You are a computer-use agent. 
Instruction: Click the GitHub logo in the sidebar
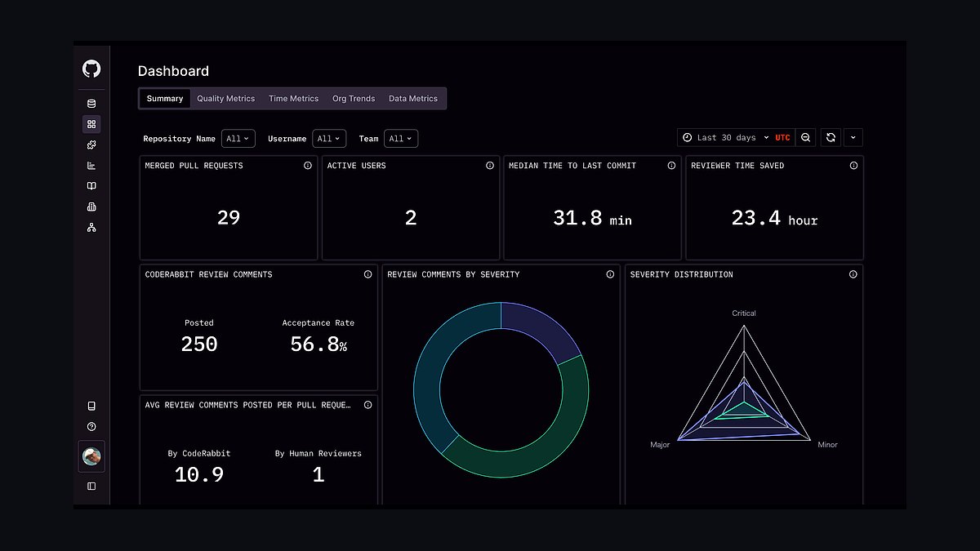tap(91, 69)
